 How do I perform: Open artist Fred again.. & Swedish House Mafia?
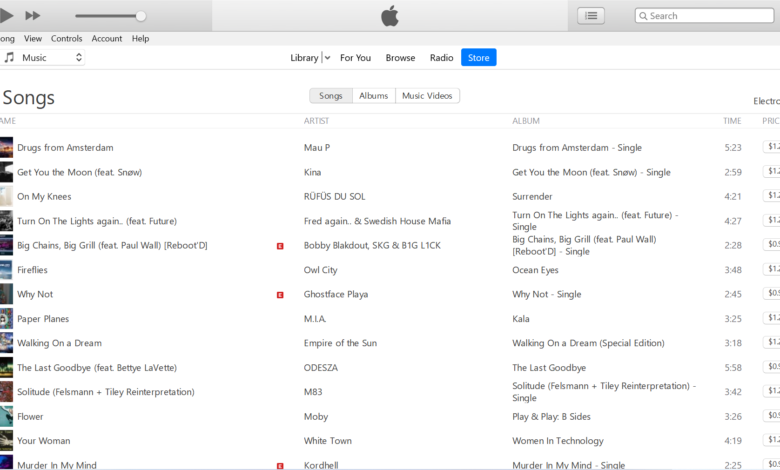[x=377, y=221]
